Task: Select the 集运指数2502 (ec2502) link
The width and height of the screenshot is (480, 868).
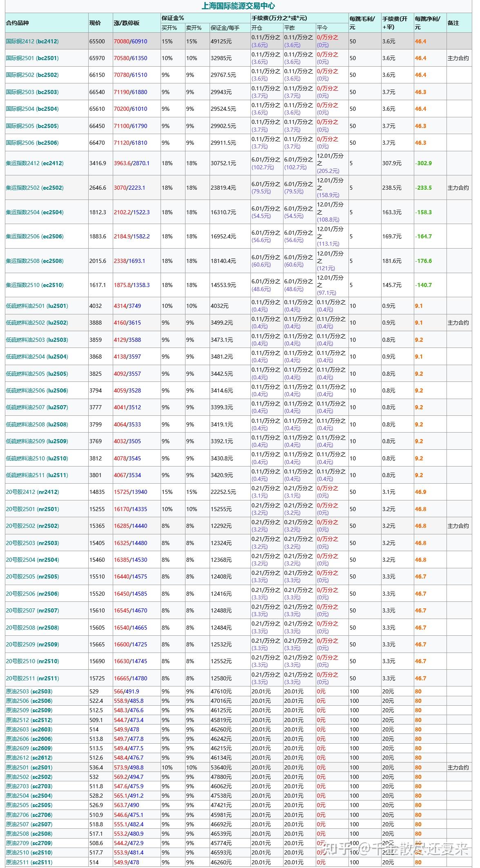Action: pyautogui.click(x=35, y=188)
